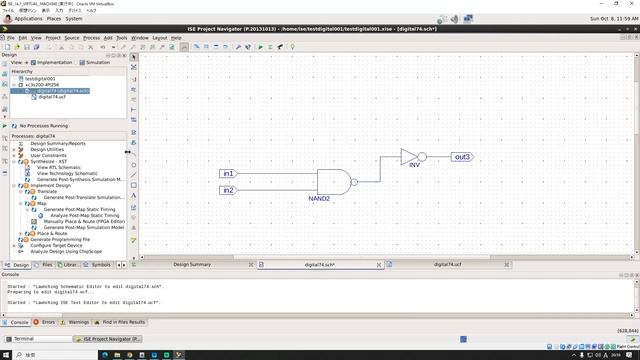Collapse the Map process
This screenshot has height=360, width=640.
click(x=20, y=204)
